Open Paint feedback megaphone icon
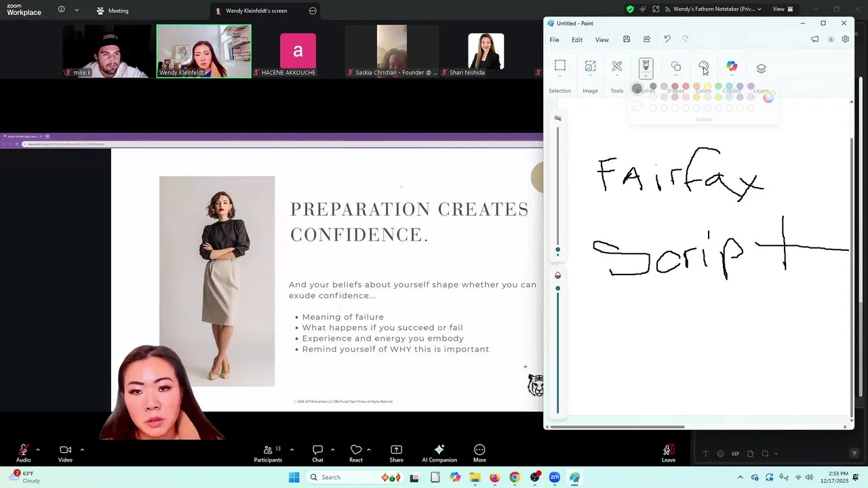This screenshot has height=488, width=868. point(814,39)
